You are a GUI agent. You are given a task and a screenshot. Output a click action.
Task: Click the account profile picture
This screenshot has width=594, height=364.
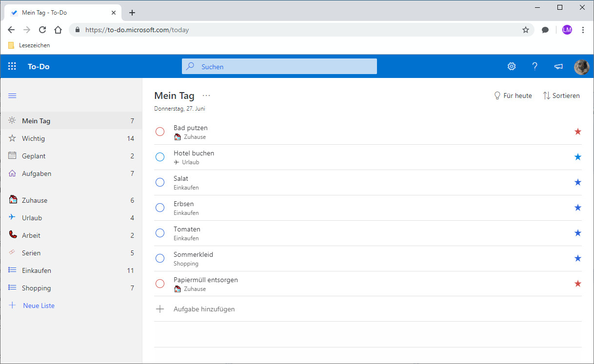(581, 67)
